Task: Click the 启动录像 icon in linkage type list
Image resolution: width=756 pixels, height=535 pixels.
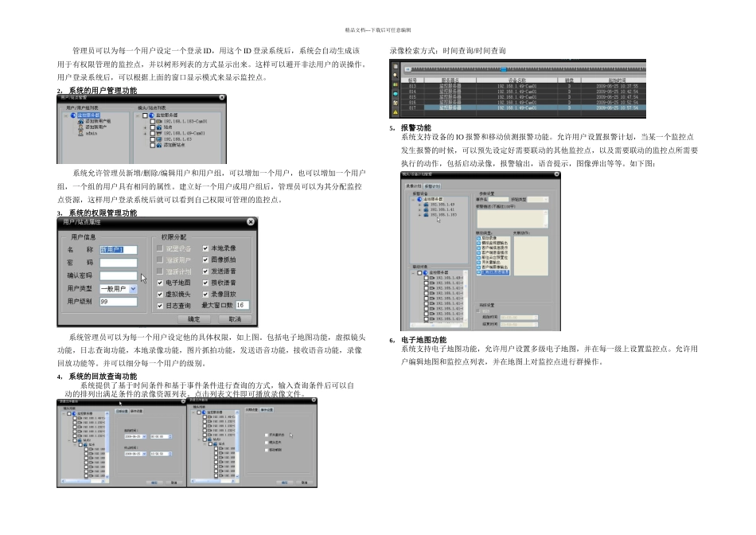Action: click(x=479, y=238)
